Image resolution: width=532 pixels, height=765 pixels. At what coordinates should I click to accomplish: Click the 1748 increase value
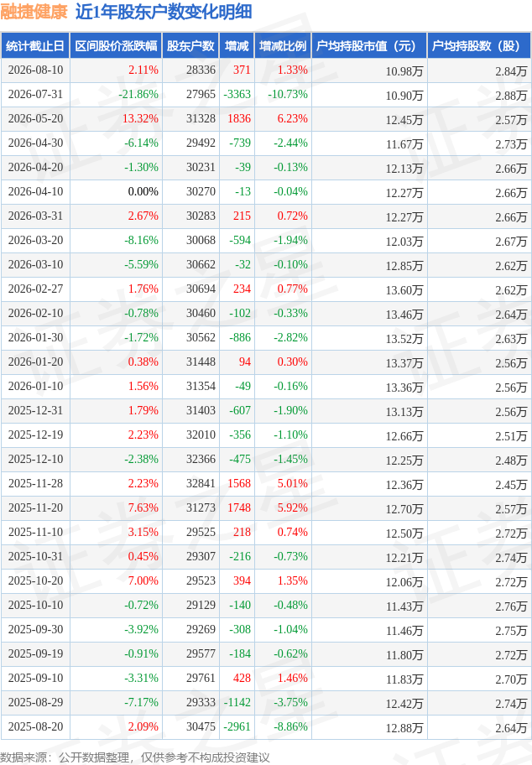tap(239, 507)
